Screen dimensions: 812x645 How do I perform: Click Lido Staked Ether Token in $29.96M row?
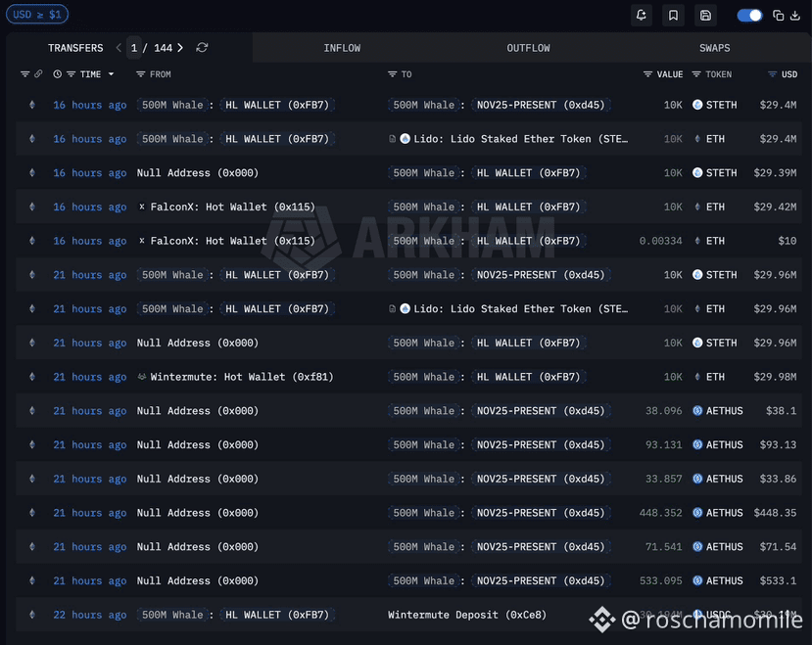click(520, 308)
